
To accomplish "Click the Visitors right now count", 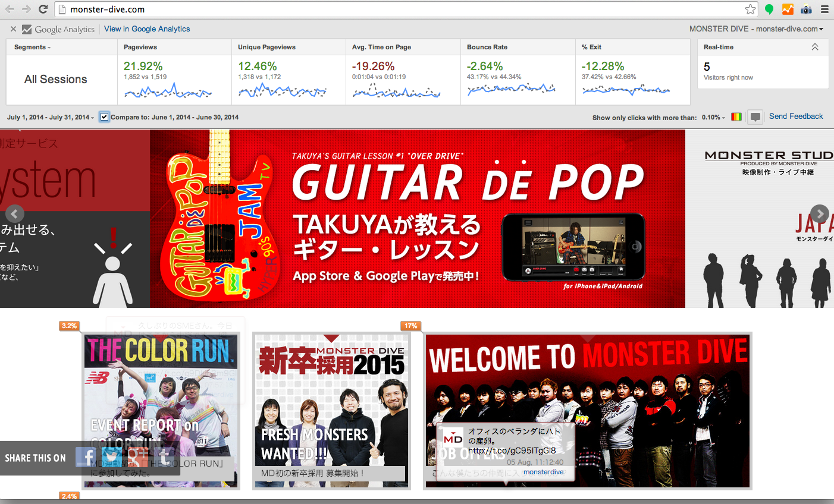I will point(707,67).
